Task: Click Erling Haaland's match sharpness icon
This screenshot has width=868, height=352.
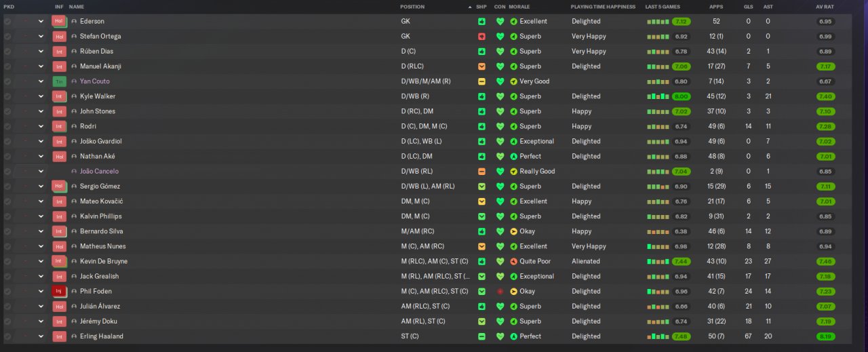Action: point(481,336)
